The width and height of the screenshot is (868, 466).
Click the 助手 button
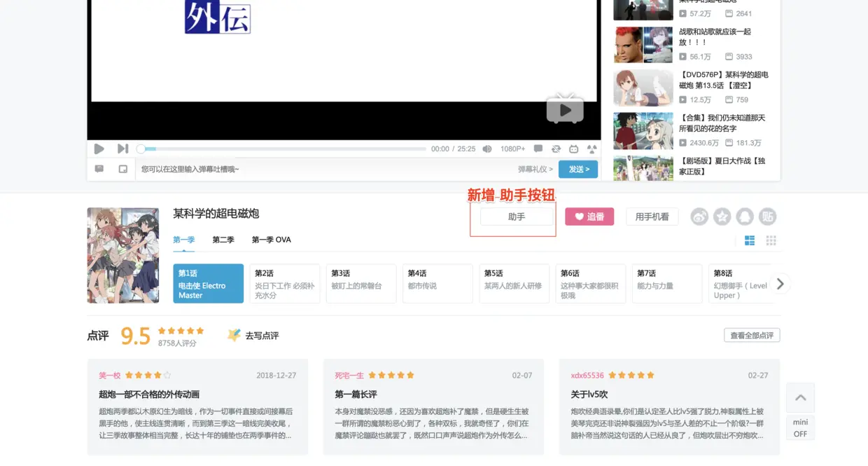tap(516, 217)
